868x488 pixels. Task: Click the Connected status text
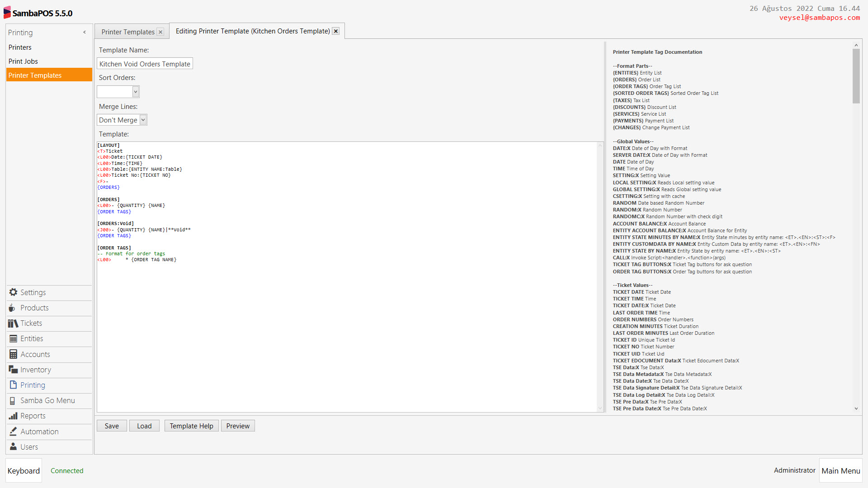click(x=67, y=471)
